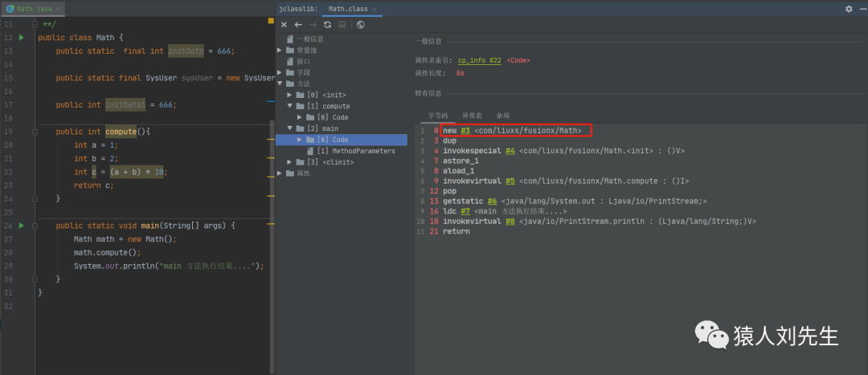This screenshot has width=868, height=375.
Task: Select the 一般信息 tree item
Action: click(x=310, y=39)
